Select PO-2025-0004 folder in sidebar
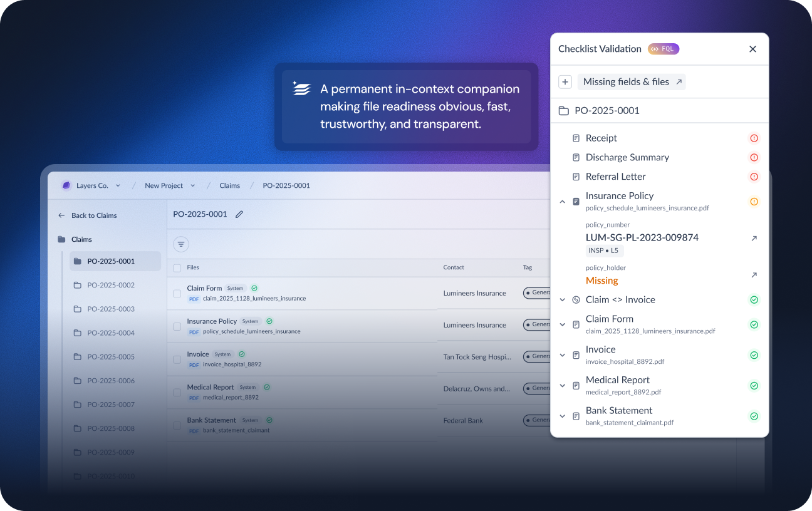This screenshot has height=511, width=812. tap(104, 333)
